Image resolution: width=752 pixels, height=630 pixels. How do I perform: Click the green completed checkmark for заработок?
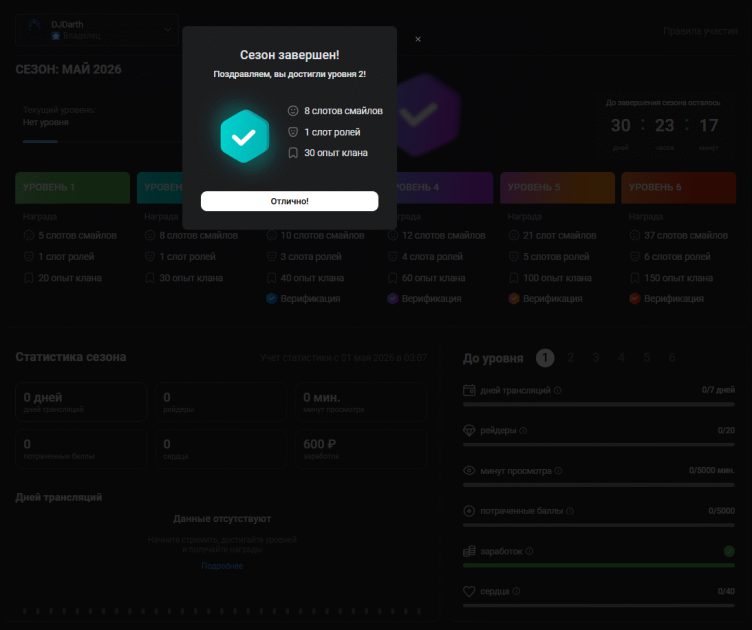[x=729, y=551]
